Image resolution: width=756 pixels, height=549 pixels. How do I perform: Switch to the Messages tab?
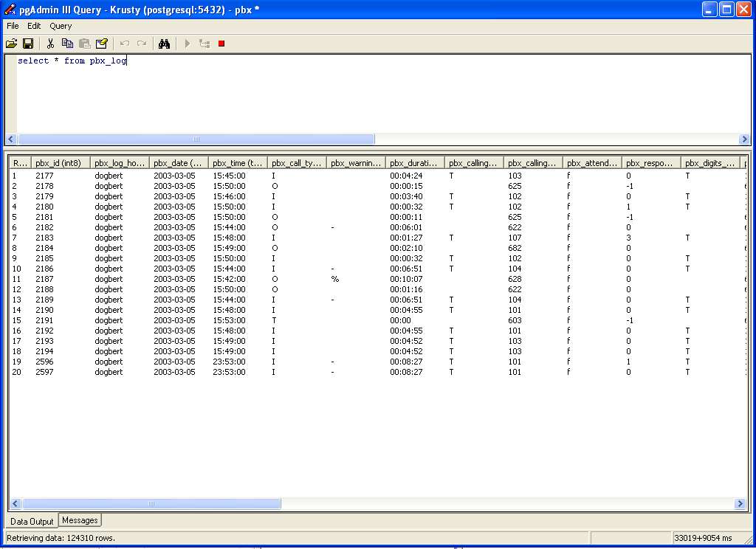[x=80, y=520]
